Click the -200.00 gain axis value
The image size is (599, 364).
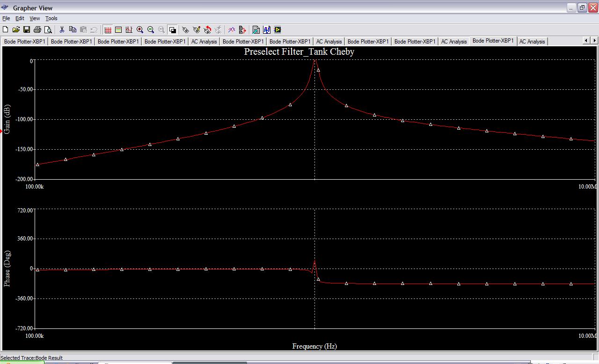pos(24,179)
